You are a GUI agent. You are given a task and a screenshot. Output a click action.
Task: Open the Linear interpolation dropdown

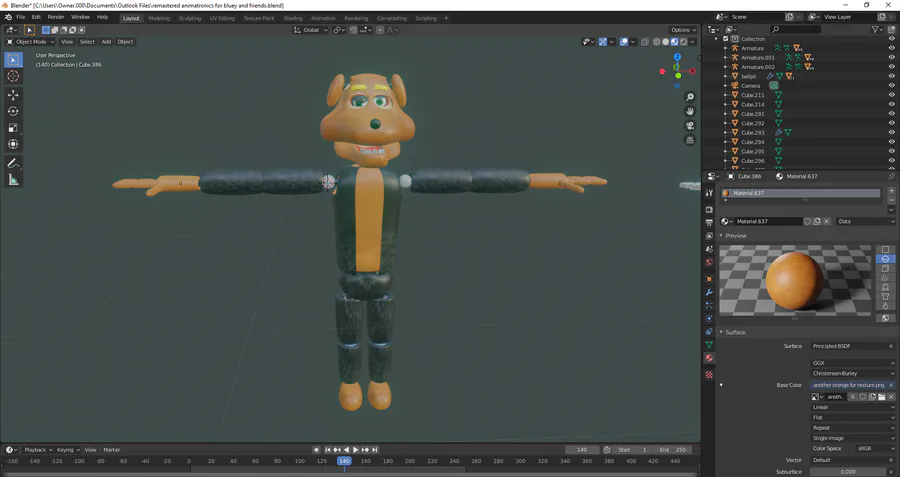[853, 407]
